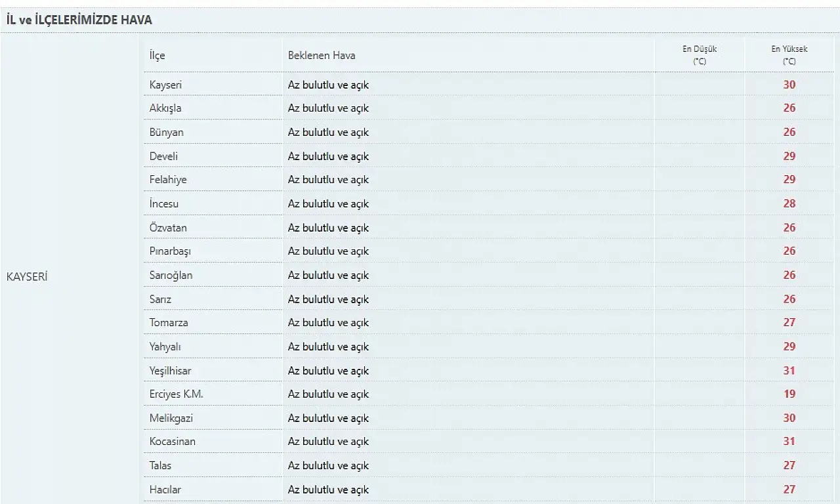Click the 'İlçe' column header
The width and height of the screenshot is (840, 504).
[157, 56]
